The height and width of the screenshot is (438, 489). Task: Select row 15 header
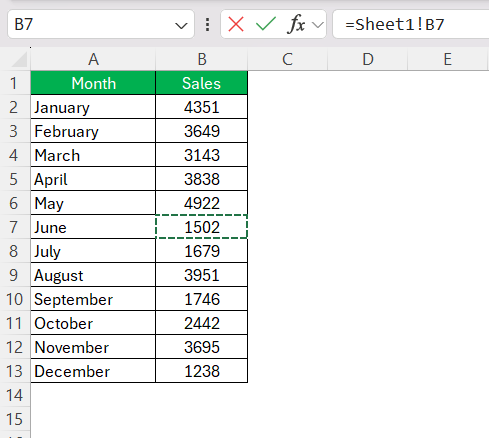(x=15, y=419)
